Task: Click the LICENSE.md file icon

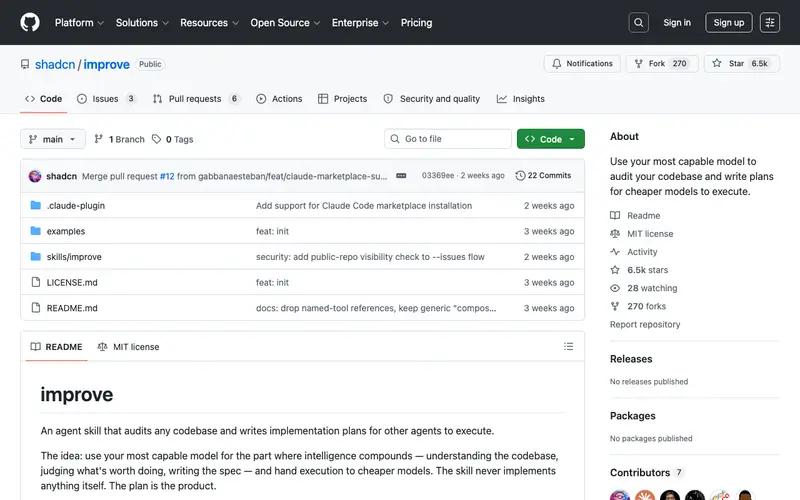Action: coord(36,282)
